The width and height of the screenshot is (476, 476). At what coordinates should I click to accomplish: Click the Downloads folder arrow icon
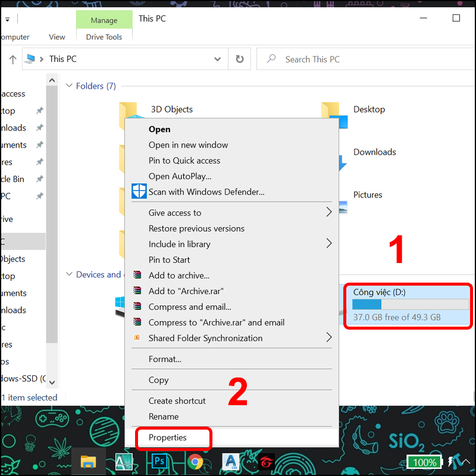click(343, 162)
